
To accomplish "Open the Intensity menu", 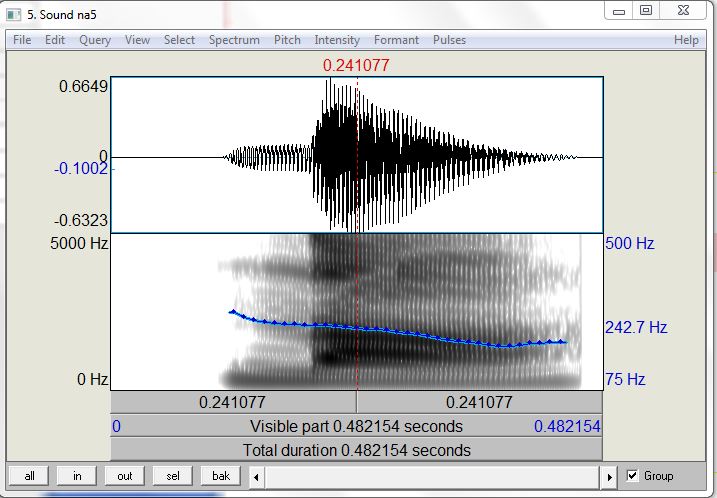I will (x=337, y=40).
